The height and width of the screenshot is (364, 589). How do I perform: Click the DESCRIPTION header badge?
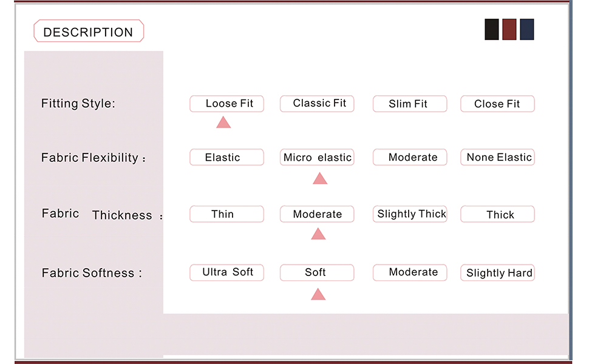pos(89,32)
